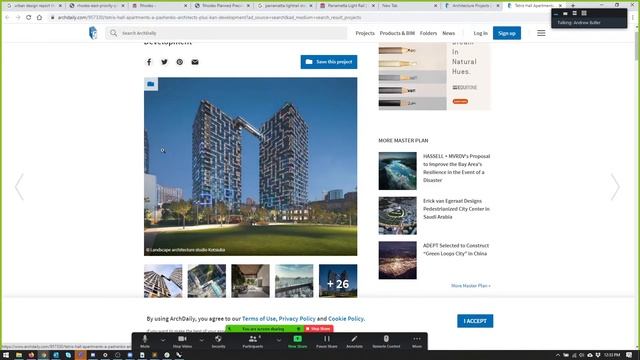Go back in browser history
640x360 pixels.
pyautogui.click(x=7, y=18)
